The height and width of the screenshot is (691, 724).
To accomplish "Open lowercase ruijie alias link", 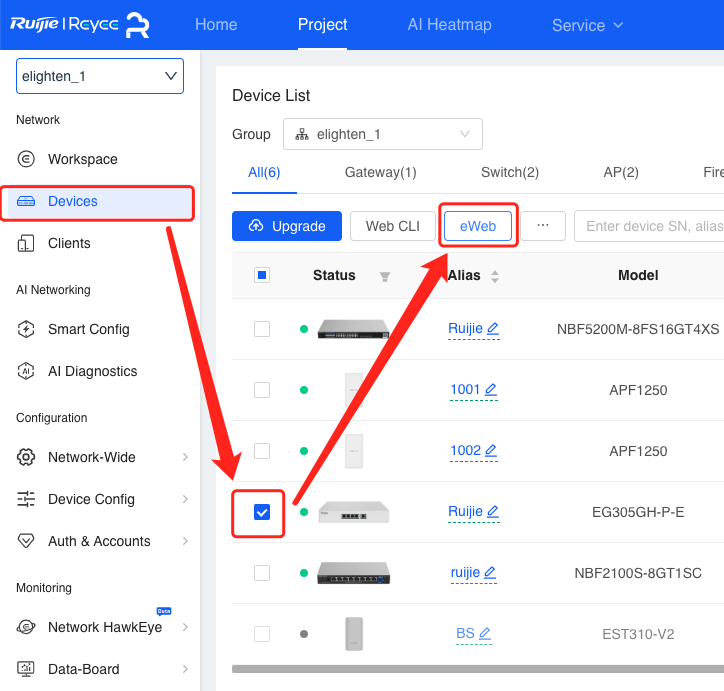I will [465, 572].
